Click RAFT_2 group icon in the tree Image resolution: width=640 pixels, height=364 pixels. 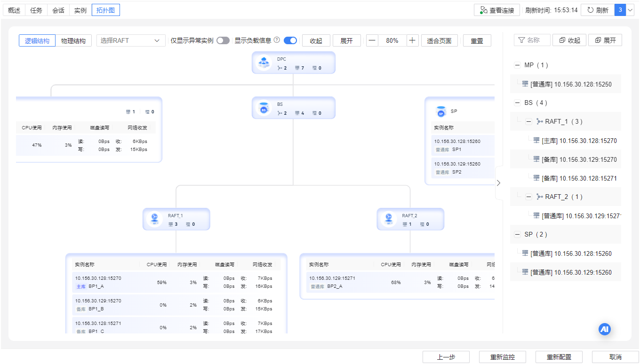(539, 197)
